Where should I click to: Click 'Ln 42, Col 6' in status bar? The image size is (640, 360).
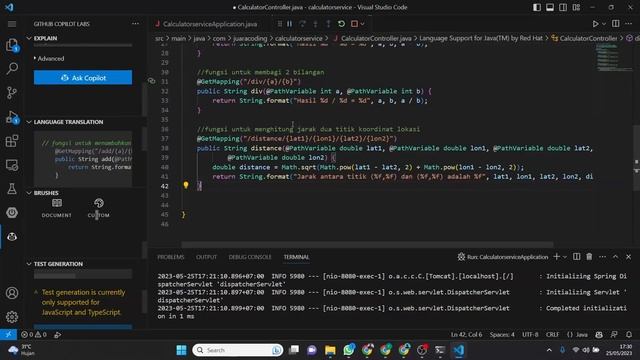[467, 334]
